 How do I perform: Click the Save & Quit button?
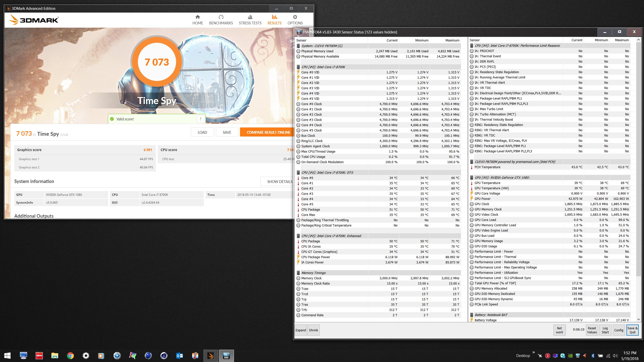click(x=632, y=330)
